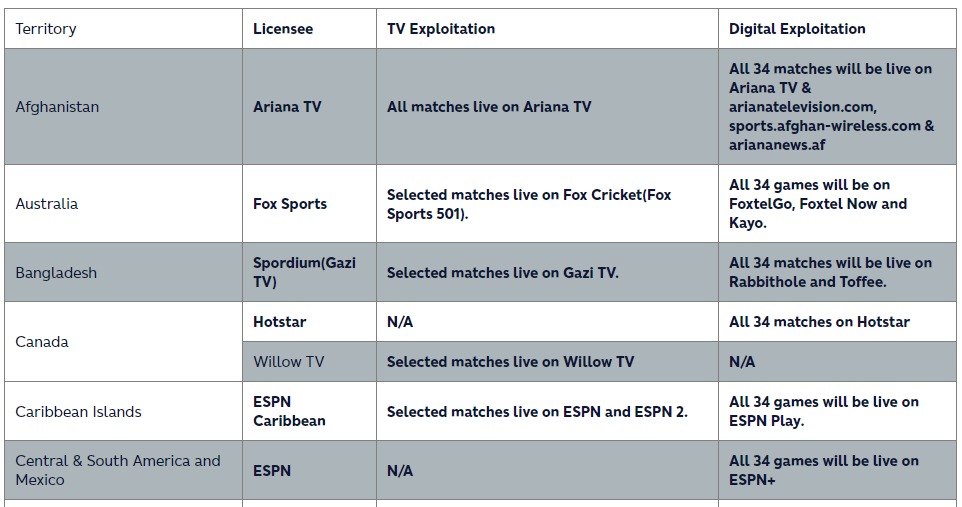This screenshot has width=962, height=507.
Task: Click the FoxtelGo, Foxtel Now and Kayo cell
Action: pyautogui.click(x=818, y=204)
